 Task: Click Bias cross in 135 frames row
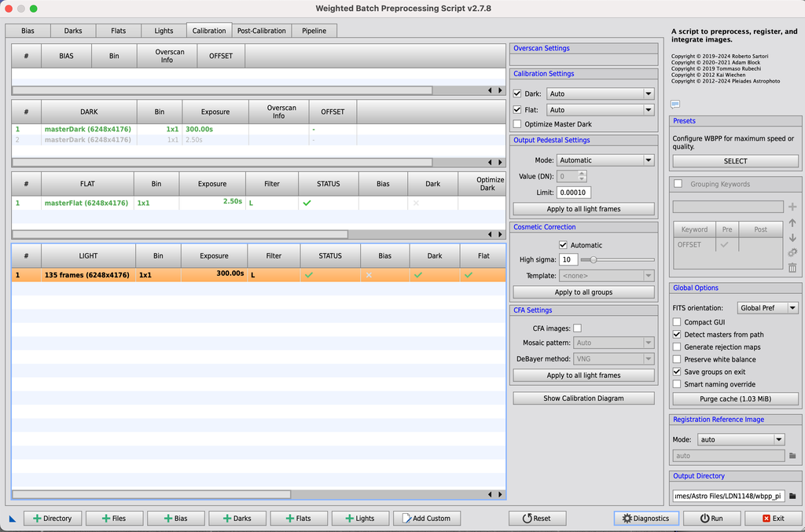[369, 275]
